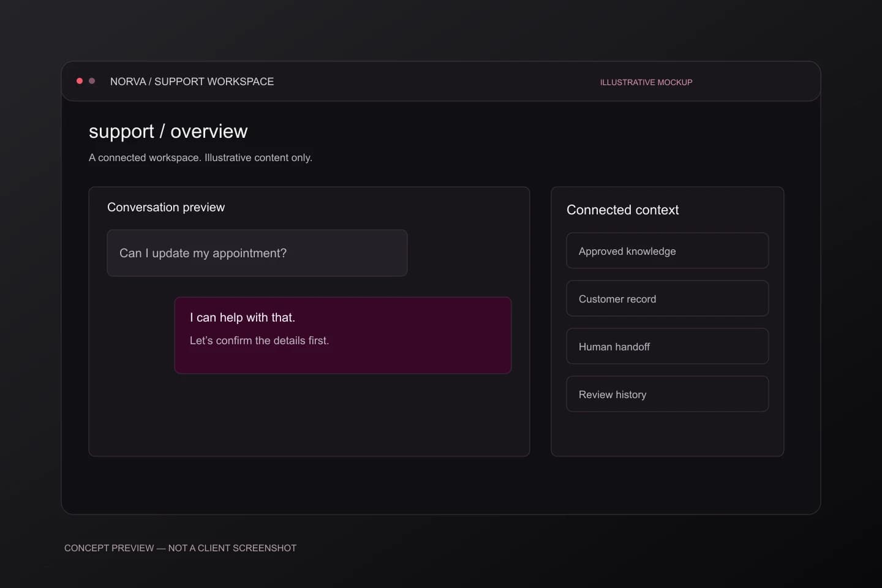The width and height of the screenshot is (882, 588).
Task: Click the muted pink dot in the title bar
Action: 92,81
